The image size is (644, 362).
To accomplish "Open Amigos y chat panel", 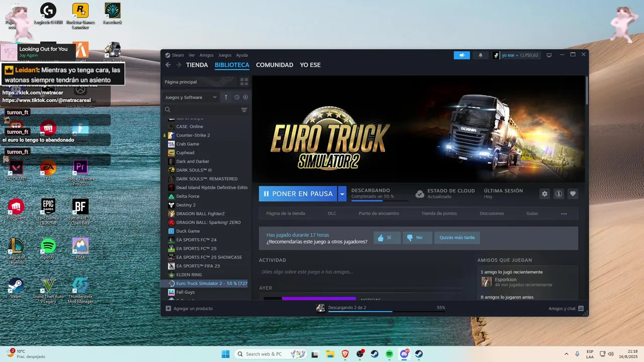I will [x=566, y=308].
